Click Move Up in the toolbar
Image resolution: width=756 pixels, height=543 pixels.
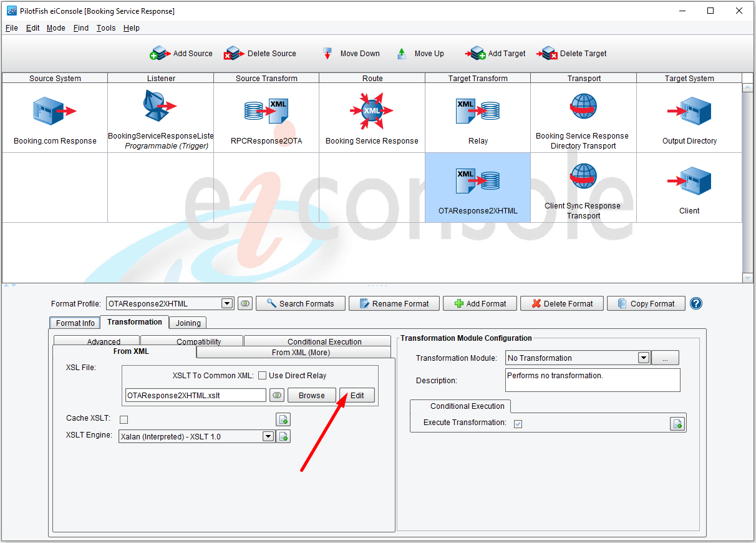click(420, 54)
